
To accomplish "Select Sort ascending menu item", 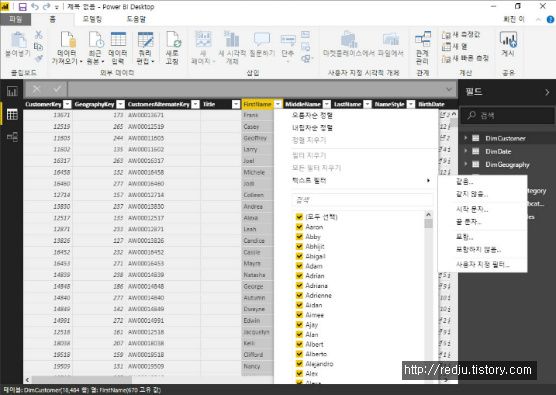I will point(312,115).
